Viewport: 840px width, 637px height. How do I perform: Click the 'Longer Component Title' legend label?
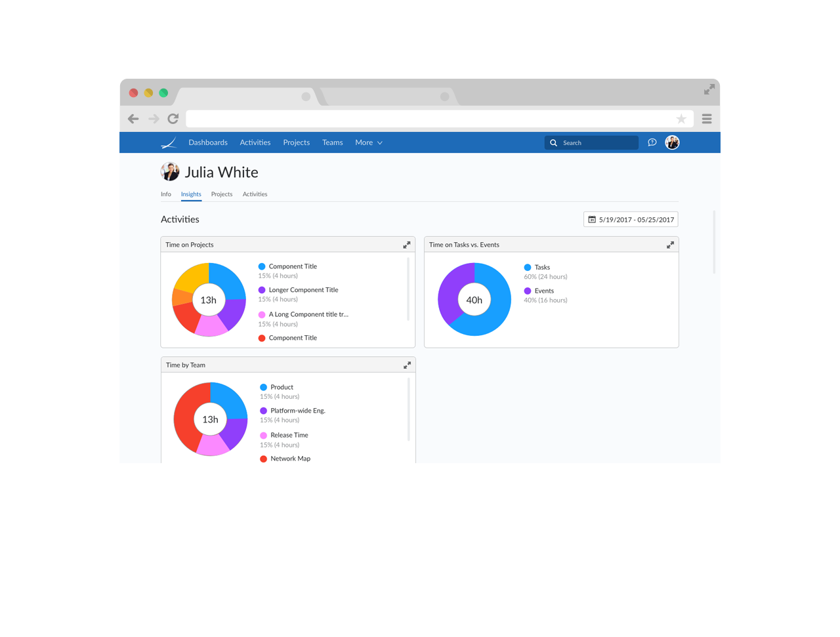coord(303,290)
